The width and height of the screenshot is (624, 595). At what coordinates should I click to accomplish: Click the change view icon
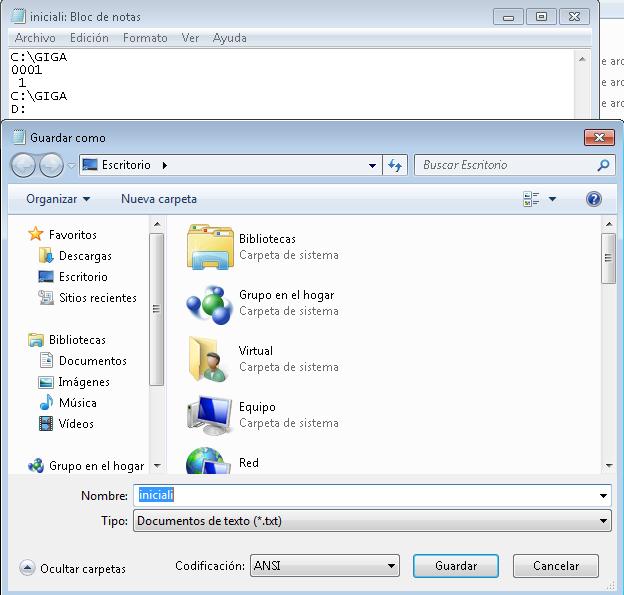(531, 199)
